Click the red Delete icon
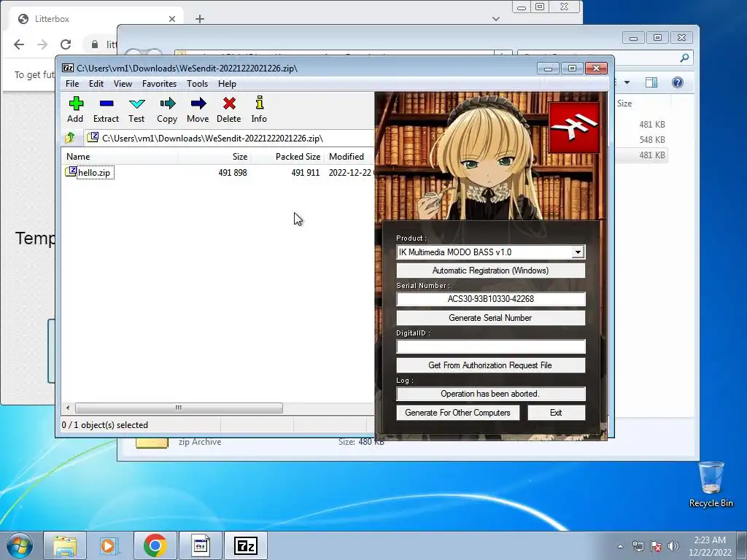 (x=228, y=109)
